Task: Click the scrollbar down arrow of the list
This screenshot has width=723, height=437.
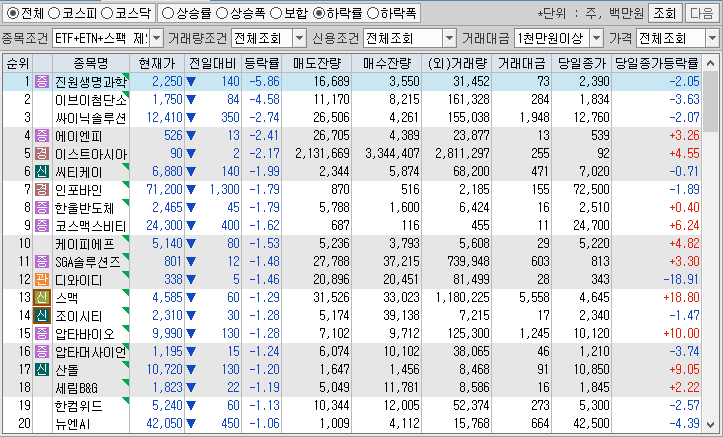Action: tap(710, 424)
